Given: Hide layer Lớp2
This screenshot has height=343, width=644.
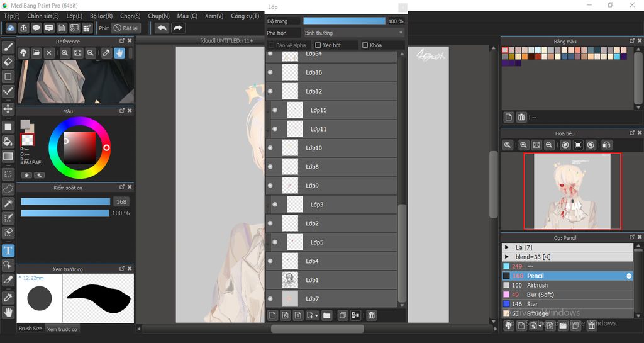Looking at the screenshot, I should [x=270, y=223].
